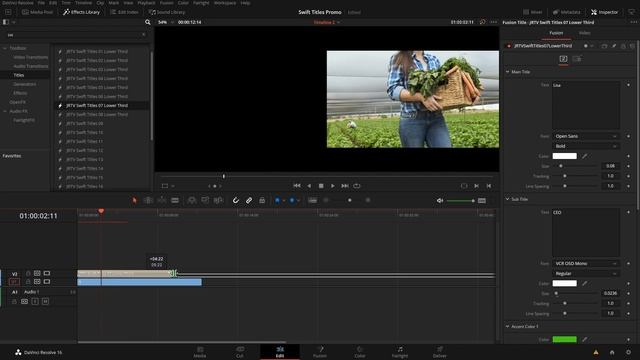The height and width of the screenshot is (360, 640).
Task: Play the viewer in reverse
Action: (x=309, y=186)
